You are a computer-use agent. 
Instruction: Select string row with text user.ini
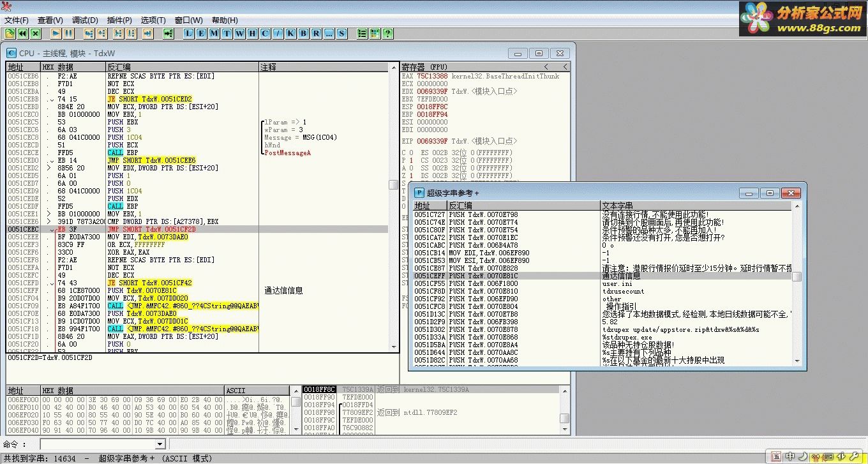point(603,283)
